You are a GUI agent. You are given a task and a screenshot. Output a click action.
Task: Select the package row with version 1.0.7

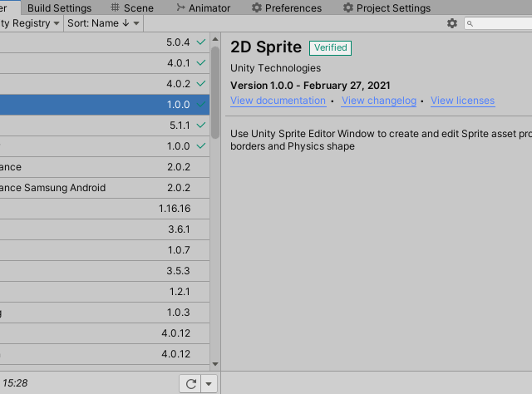click(x=105, y=250)
